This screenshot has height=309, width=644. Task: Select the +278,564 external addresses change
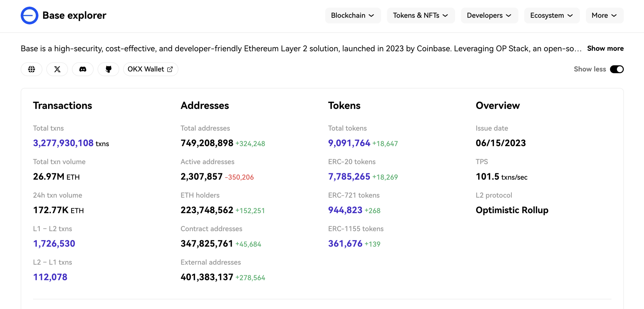(250, 278)
